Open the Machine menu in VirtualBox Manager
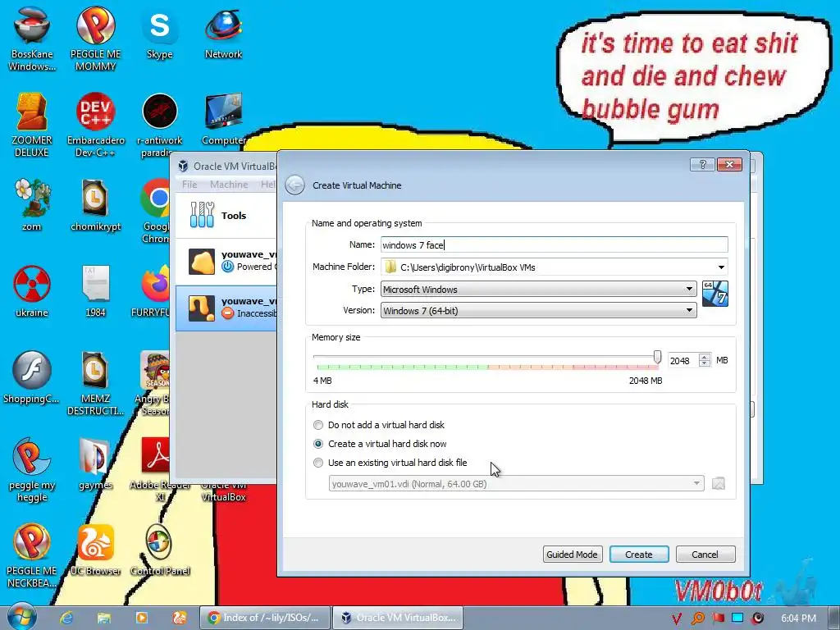The width and height of the screenshot is (840, 630). pyautogui.click(x=229, y=185)
